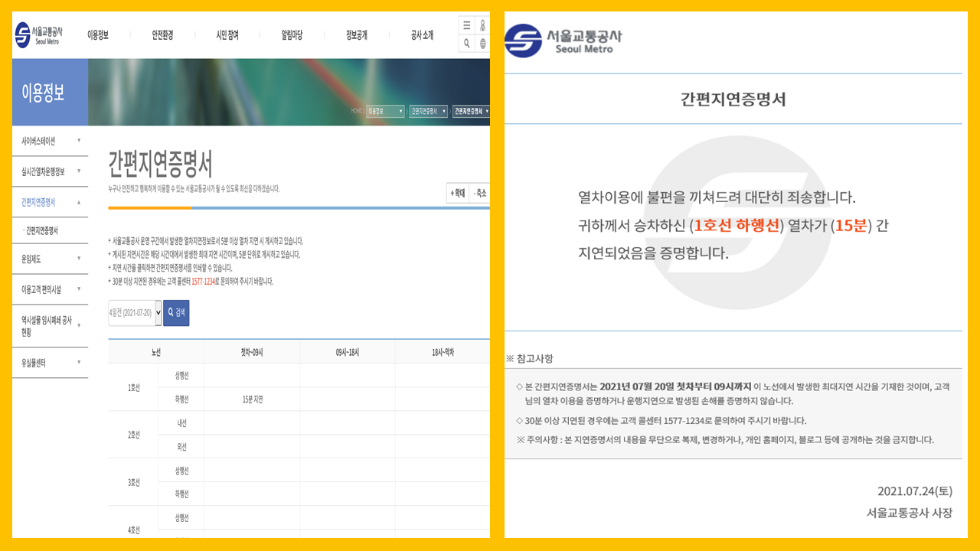
Task: Open the 이용정보 top menu
Action: 98,35
